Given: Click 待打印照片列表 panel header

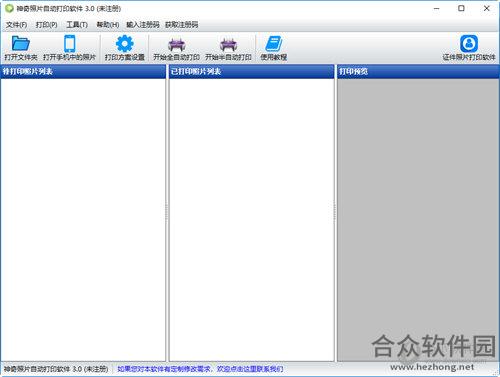Looking at the screenshot, I should (83, 71).
